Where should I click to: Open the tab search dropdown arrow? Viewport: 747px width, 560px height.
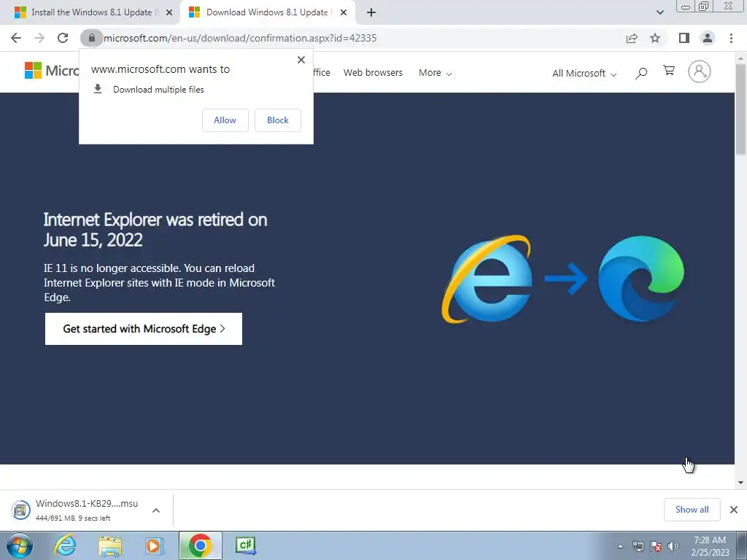tap(659, 12)
